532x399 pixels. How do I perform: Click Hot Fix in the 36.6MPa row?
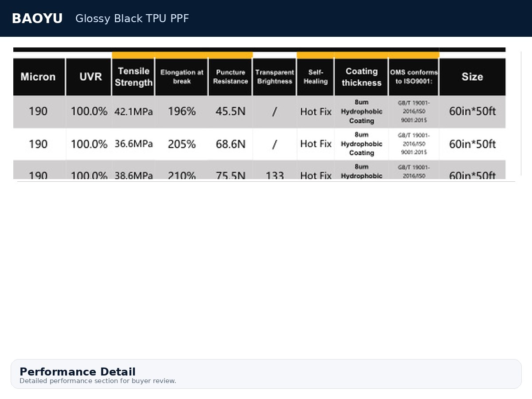tap(316, 144)
